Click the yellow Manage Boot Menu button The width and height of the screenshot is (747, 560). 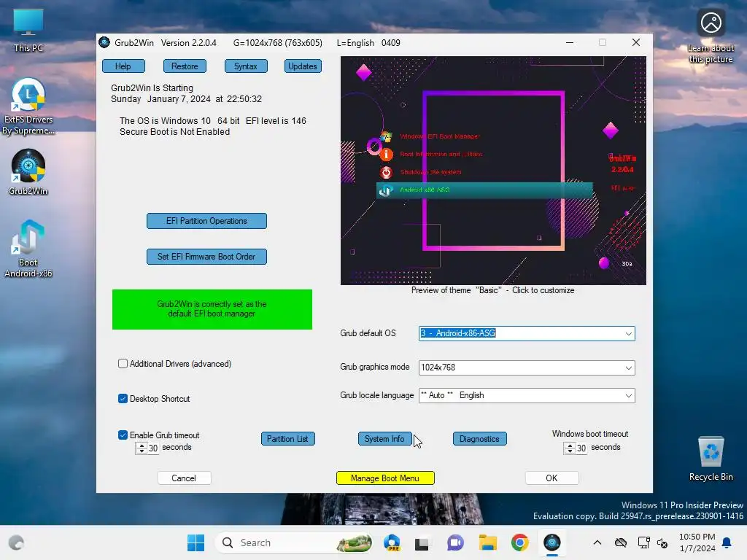point(385,478)
